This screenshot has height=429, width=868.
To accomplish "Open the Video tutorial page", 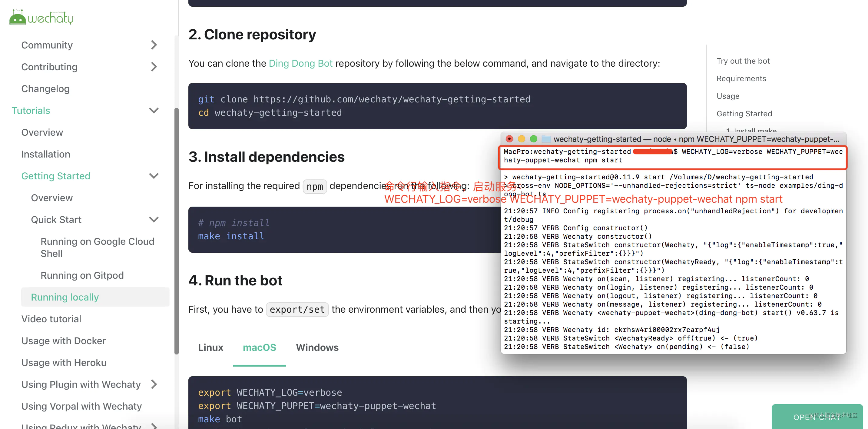I will (51, 319).
